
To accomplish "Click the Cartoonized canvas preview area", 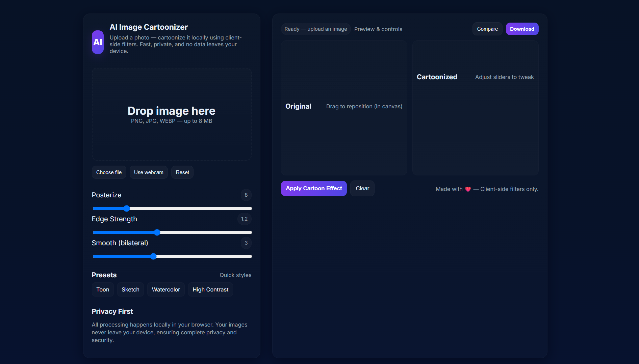I will [x=475, y=128].
